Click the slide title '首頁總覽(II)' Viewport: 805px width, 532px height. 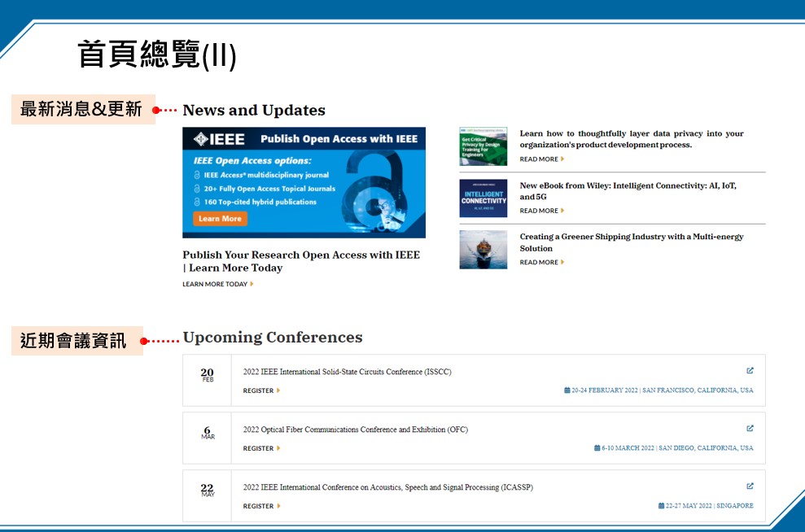156,55
